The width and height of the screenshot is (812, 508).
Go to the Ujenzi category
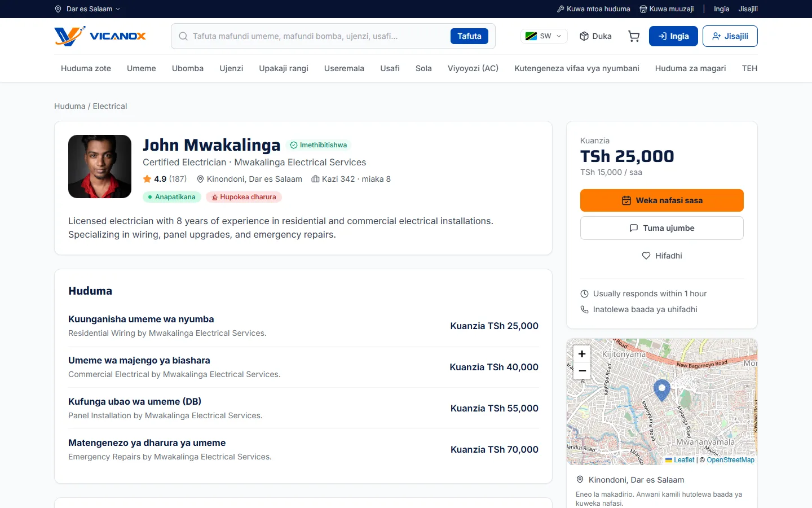tap(231, 68)
